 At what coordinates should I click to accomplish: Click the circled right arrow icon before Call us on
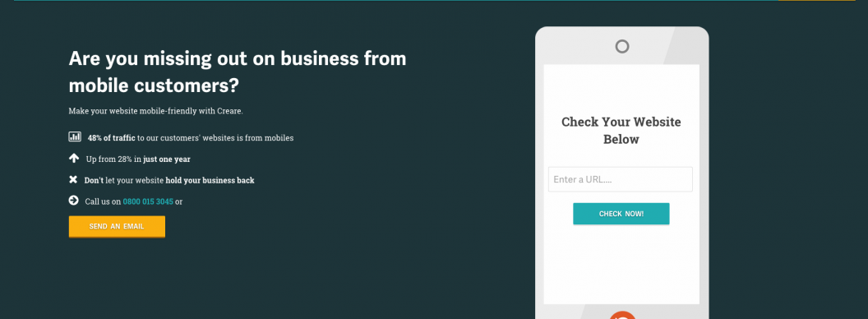click(74, 200)
